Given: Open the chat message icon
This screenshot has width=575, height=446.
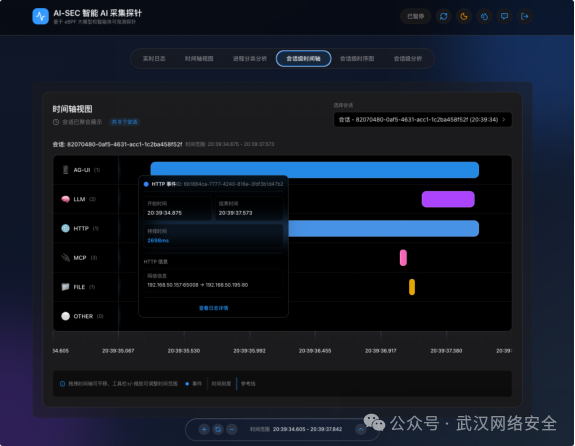Looking at the screenshot, I should point(505,17).
